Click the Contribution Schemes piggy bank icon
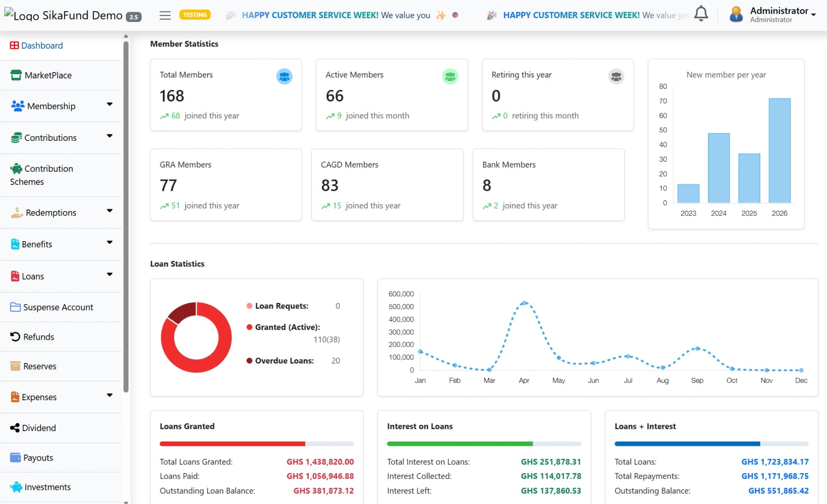The width and height of the screenshot is (827, 504). (x=16, y=168)
